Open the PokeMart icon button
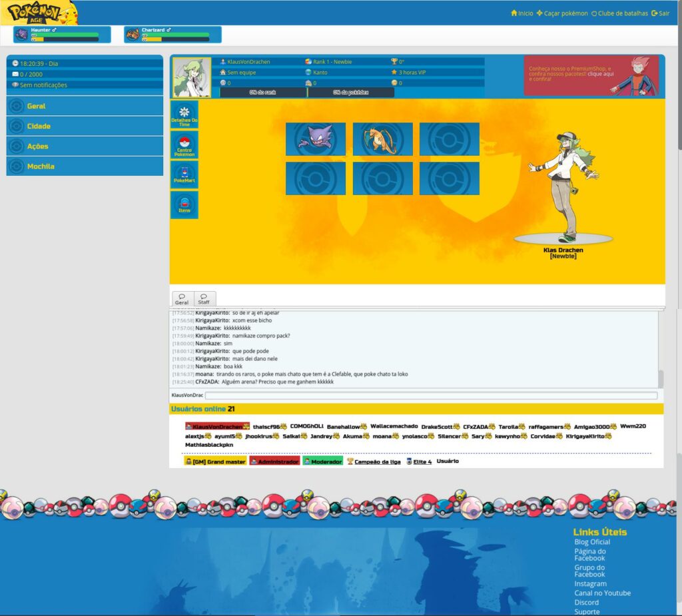The image size is (682, 616). (x=184, y=175)
